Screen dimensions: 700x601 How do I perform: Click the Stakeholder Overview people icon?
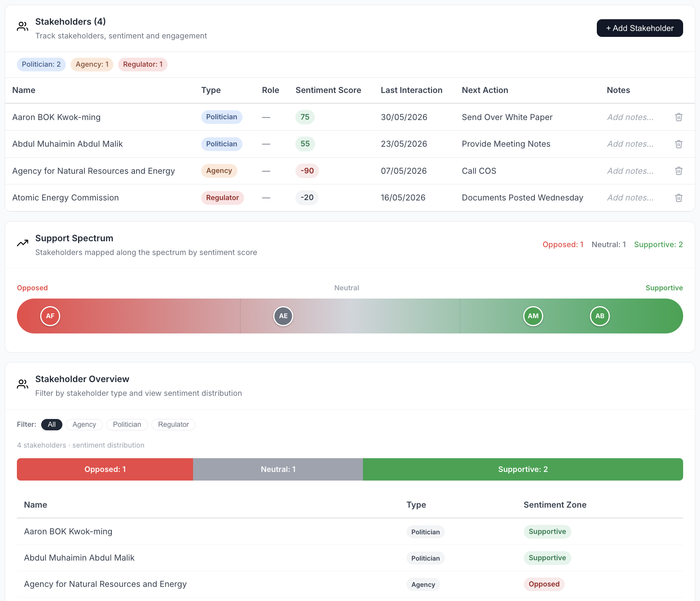point(22,384)
